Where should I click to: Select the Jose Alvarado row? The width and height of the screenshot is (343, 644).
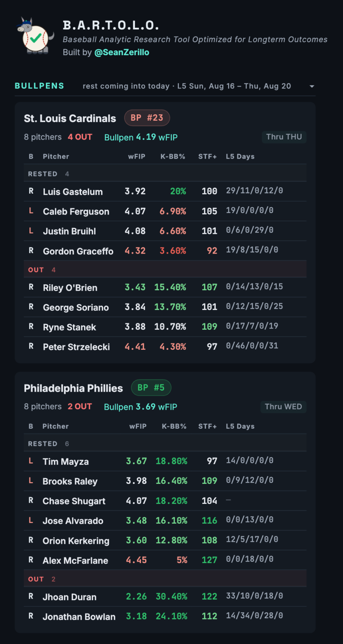(x=165, y=521)
